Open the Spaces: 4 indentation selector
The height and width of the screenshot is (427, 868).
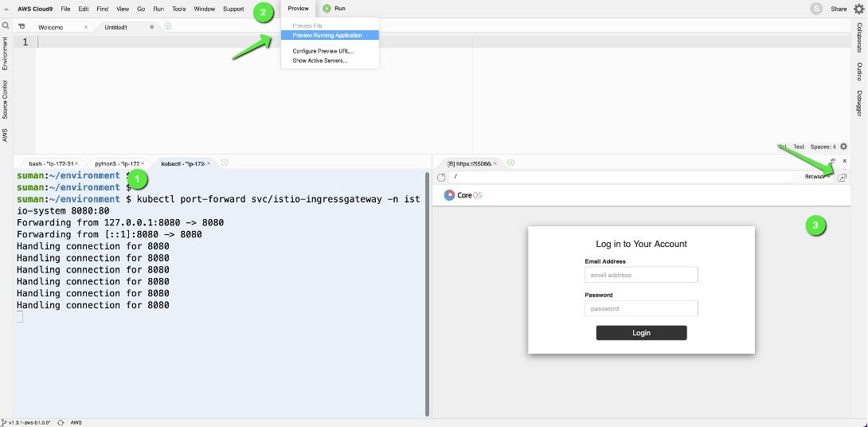coord(823,147)
